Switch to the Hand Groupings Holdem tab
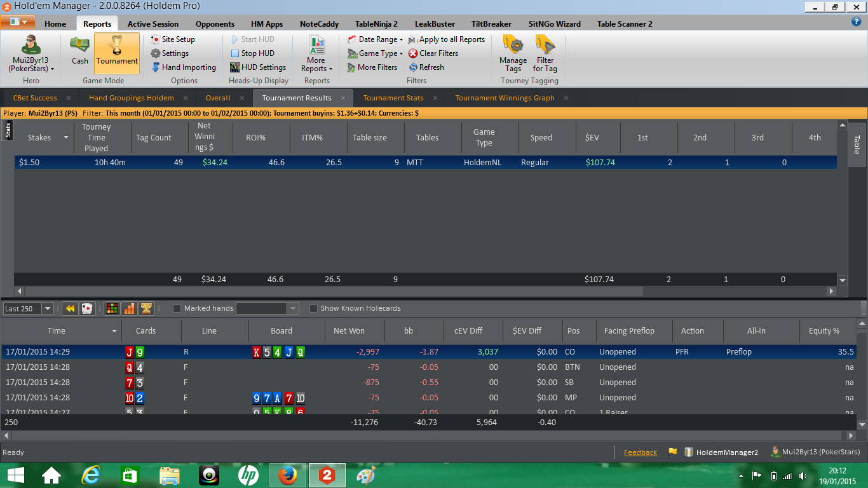Screen dimensions: 868x488 click(x=132, y=98)
